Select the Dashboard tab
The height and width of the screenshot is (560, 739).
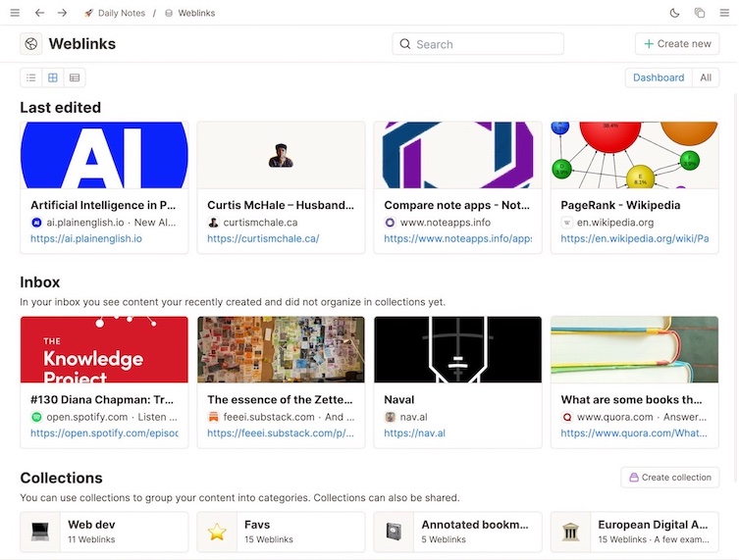point(659,77)
